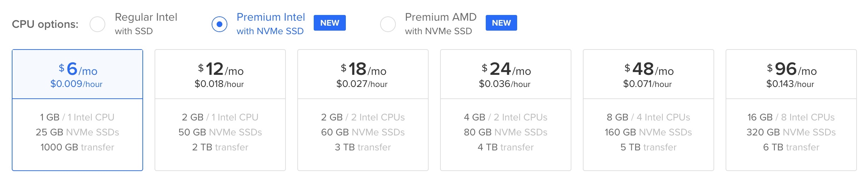The width and height of the screenshot is (868, 191).
Task: Choose the $96/mo plan card
Action: 791,110
